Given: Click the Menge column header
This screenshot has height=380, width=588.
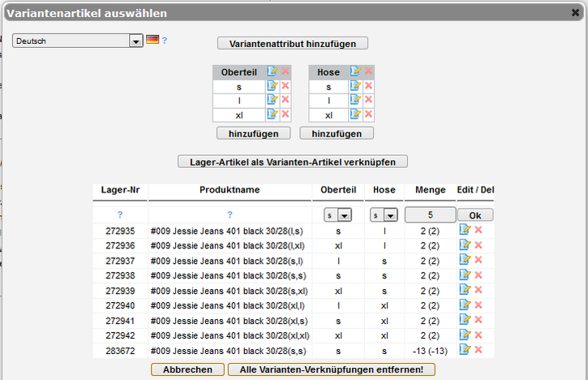Looking at the screenshot, I should tap(430, 190).
